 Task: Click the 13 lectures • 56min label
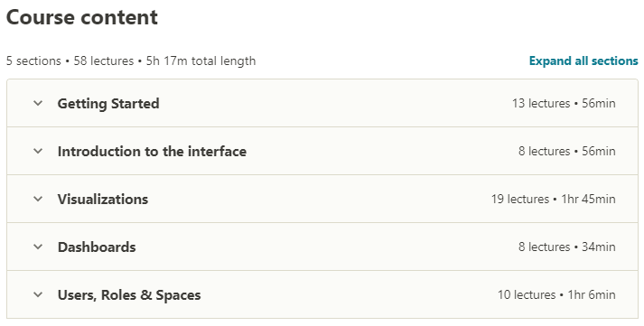pos(564,103)
